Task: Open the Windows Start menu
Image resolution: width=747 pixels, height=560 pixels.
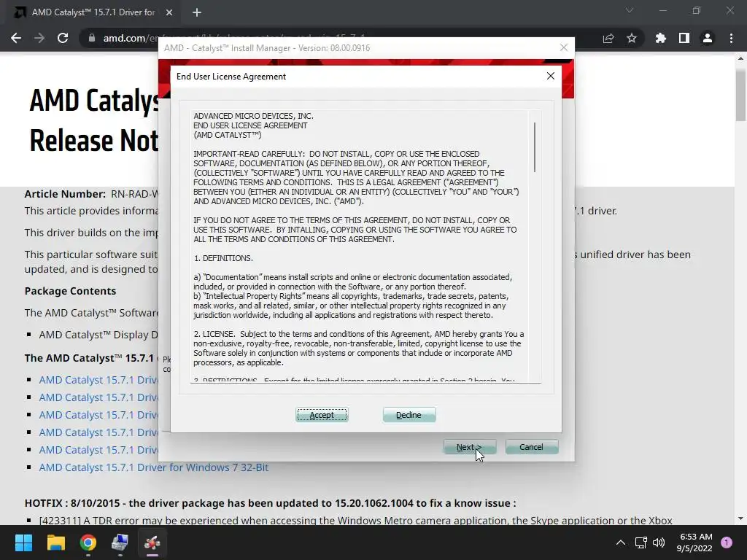Action: (23, 542)
